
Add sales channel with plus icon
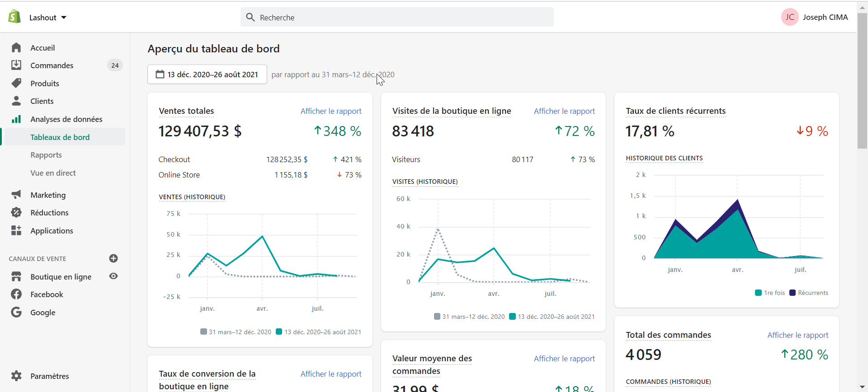pyautogui.click(x=113, y=258)
